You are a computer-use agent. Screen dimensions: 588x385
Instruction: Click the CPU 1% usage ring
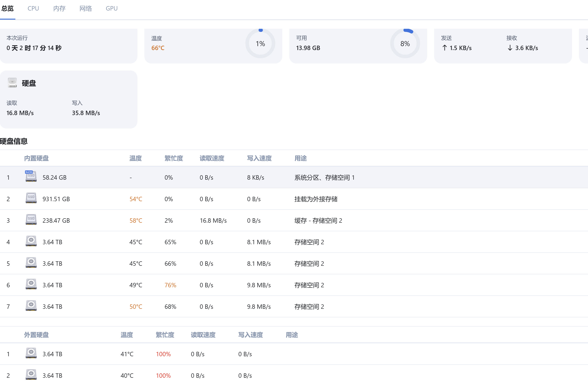[x=260, y=43]
